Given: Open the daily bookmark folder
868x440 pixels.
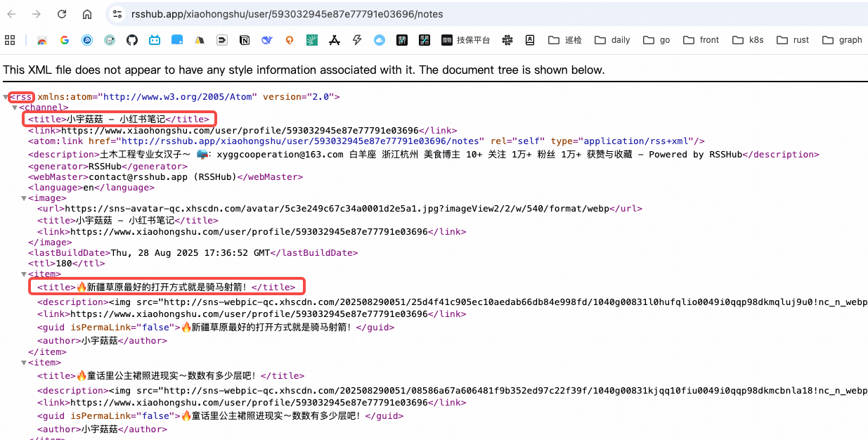Looking at the screenshot, I should tap(612, 40).
